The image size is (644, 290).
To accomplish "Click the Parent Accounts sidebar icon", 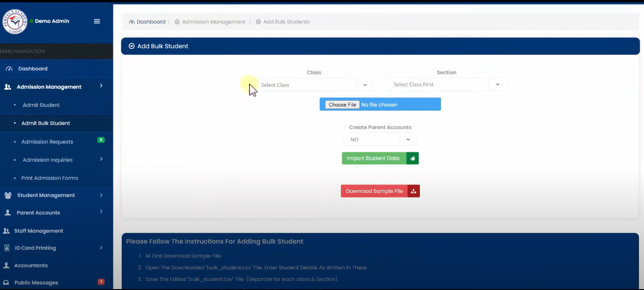I will point(7,212).
